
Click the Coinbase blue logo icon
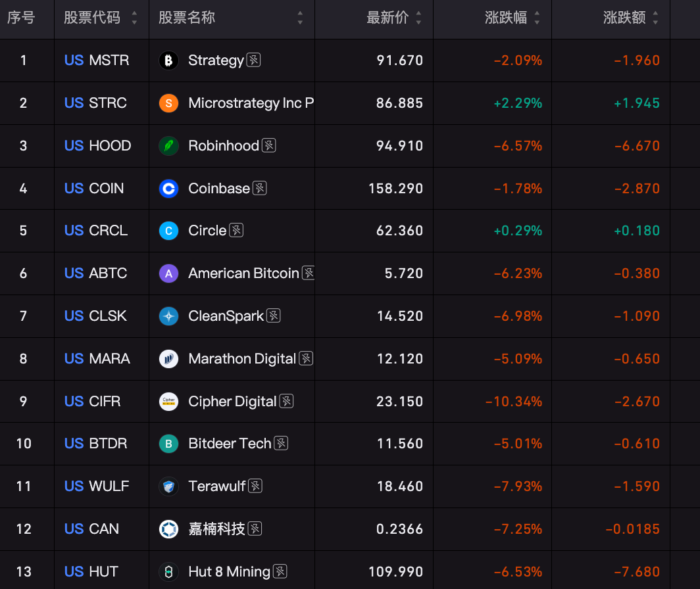tap(168, 189)
